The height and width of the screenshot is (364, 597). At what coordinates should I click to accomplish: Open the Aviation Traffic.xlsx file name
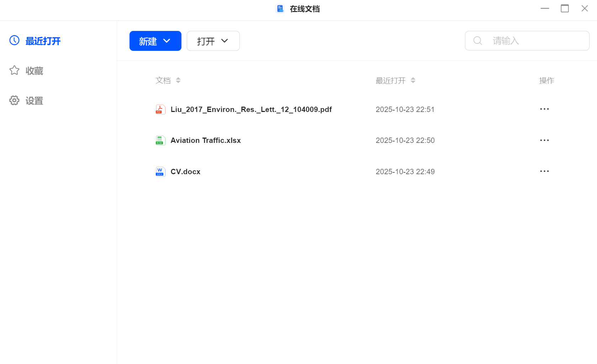[206, 140]
